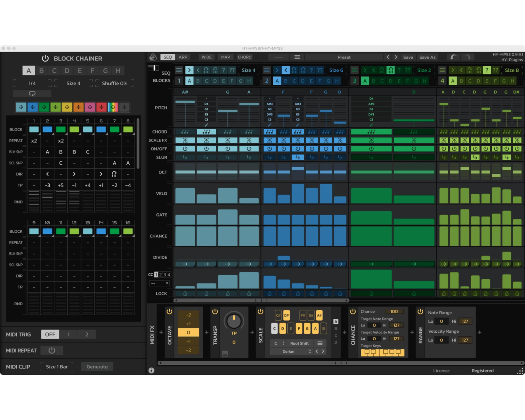Open the CHORD view tab

pos(244,57)
